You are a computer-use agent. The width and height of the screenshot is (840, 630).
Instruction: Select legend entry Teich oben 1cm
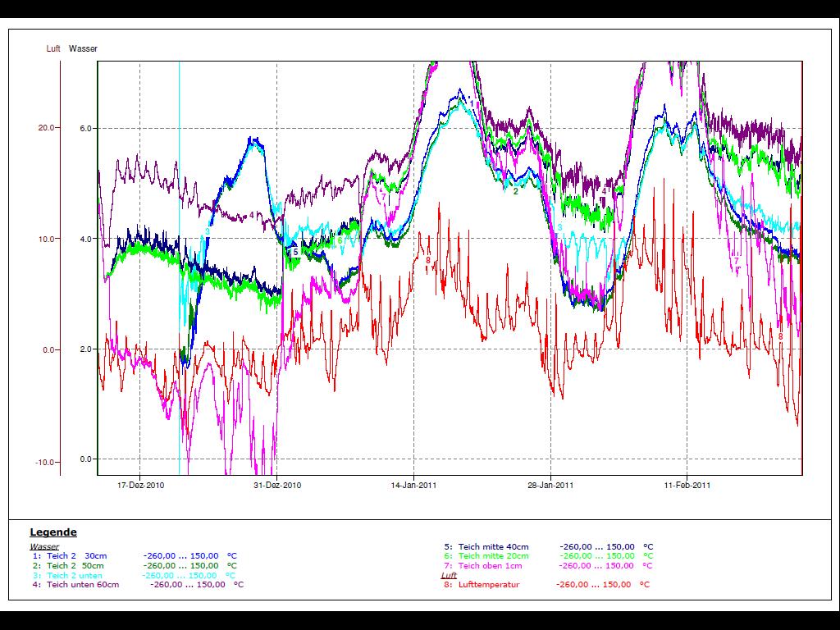pyautogui.click(x=490, y=566)
